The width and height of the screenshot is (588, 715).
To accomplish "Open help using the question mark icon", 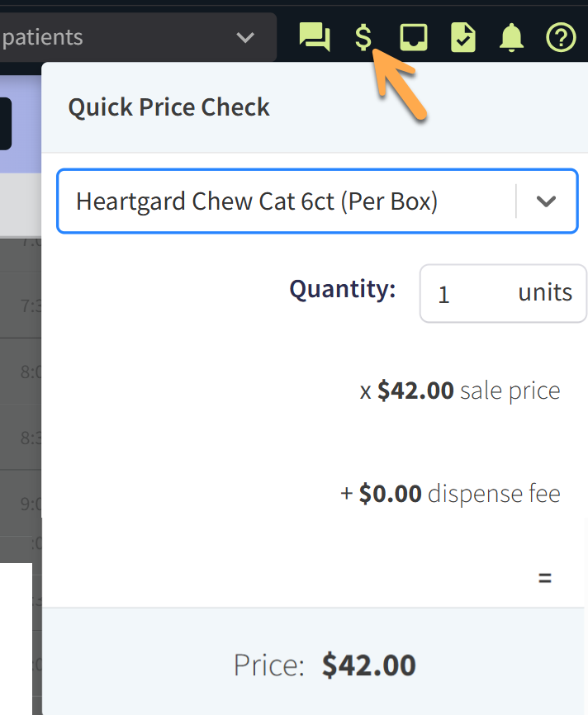I will click(x=561, y=37).
